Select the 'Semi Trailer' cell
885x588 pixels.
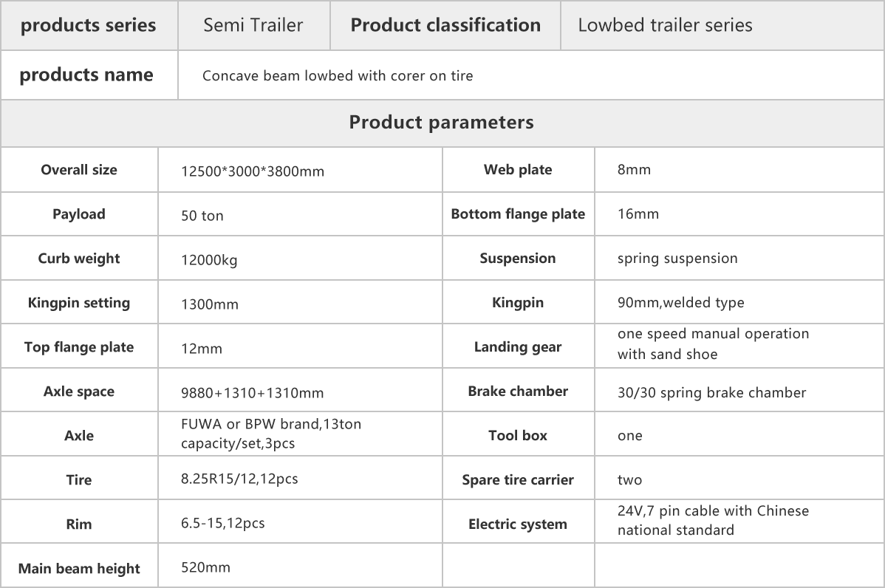[x=253, y=25]
